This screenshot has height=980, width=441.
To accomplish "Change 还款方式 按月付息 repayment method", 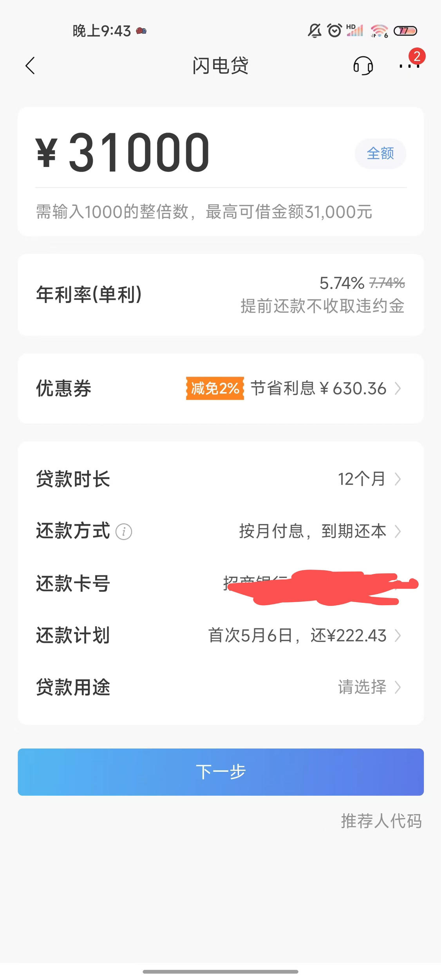I will [x=220, y=532].
